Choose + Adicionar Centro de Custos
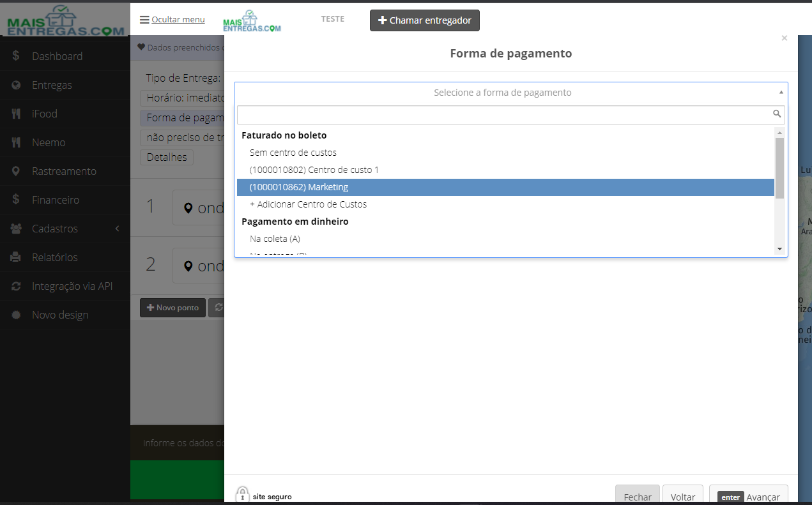This screenshot has width=812, height=505. pos(505,204)
